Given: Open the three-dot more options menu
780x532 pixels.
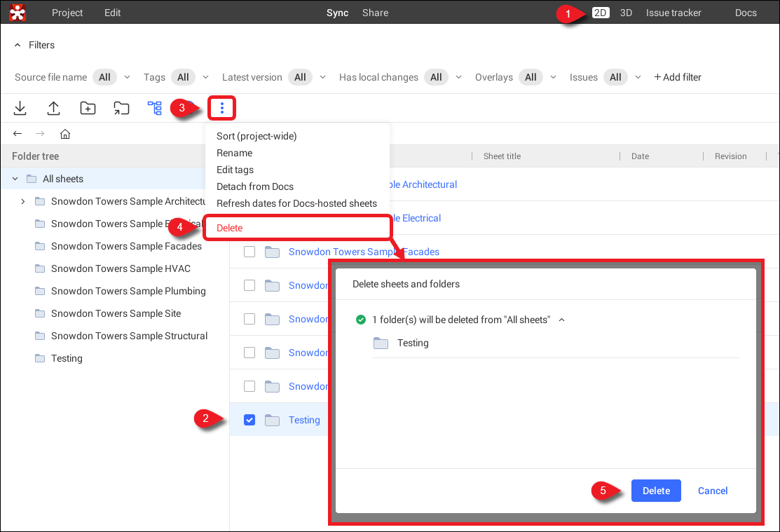Looking at the screenshot, I should [221, 108].
